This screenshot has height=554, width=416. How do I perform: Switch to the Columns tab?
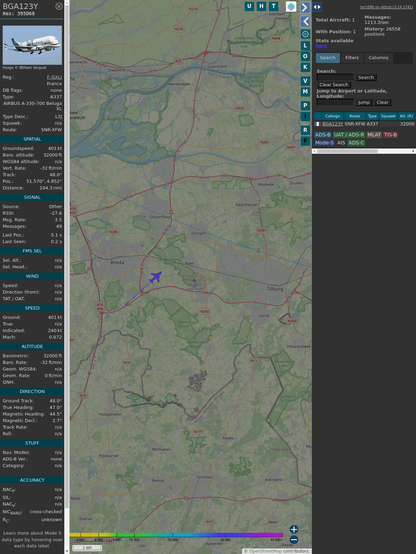[378, 58]
